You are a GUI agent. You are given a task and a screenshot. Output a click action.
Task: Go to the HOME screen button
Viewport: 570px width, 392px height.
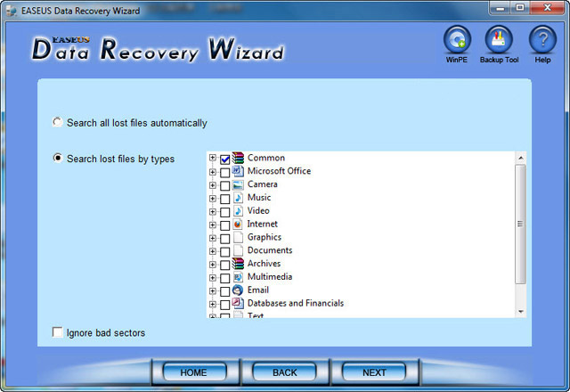pyautogui.click(x=193, y=372)
